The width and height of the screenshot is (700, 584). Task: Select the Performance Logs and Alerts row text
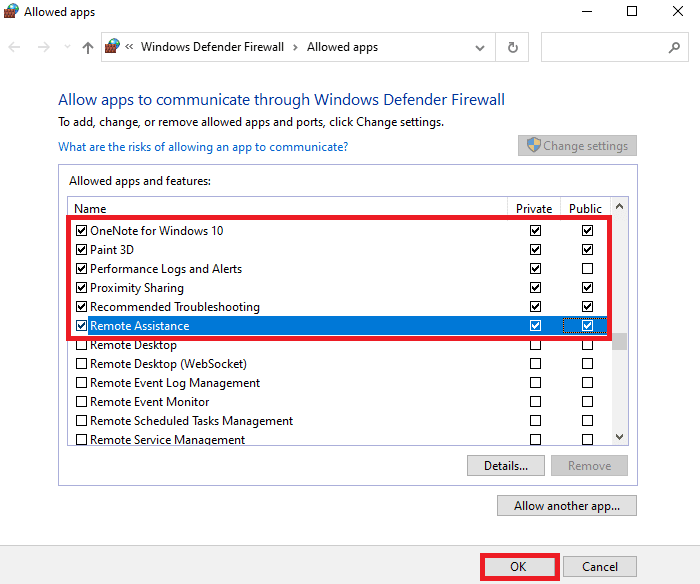click(x=166, y=269)
